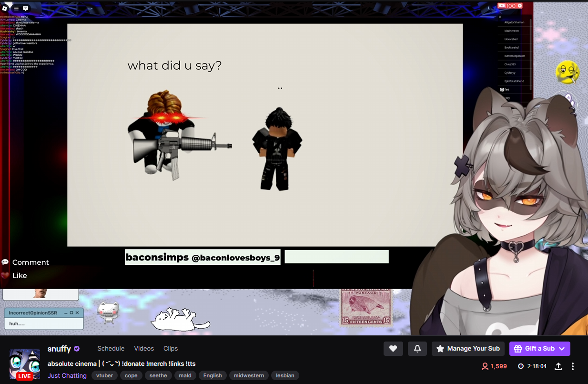Image resolution: width=588 pixels, height=384 pixels.
Task: Click the star icon on Manage Your Sub
Action: point(440,349)
